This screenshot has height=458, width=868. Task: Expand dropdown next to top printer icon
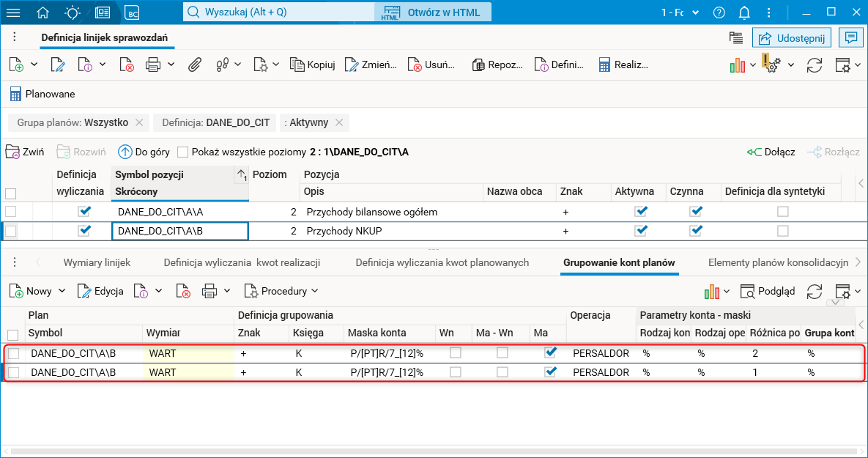tap(171, 64)
